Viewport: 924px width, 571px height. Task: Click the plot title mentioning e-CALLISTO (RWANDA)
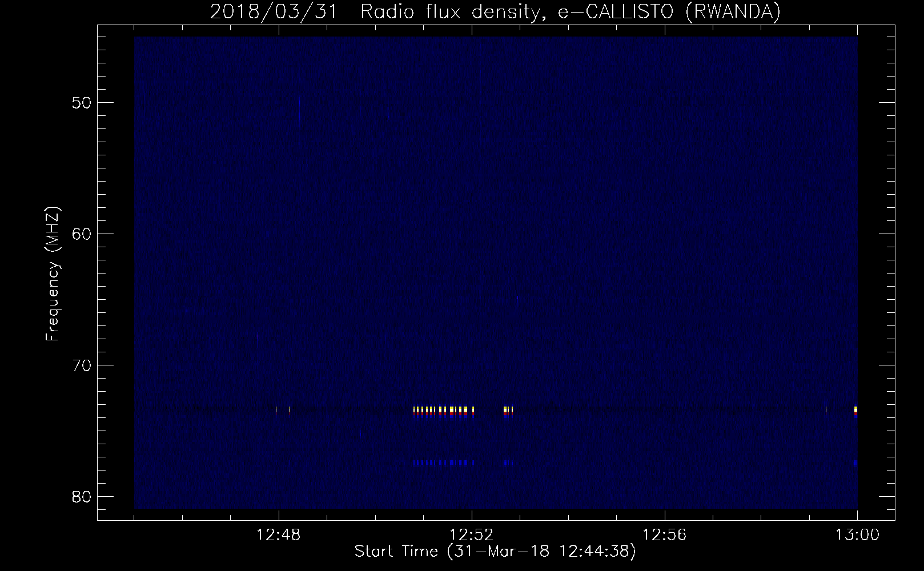[x=495, y=12]
